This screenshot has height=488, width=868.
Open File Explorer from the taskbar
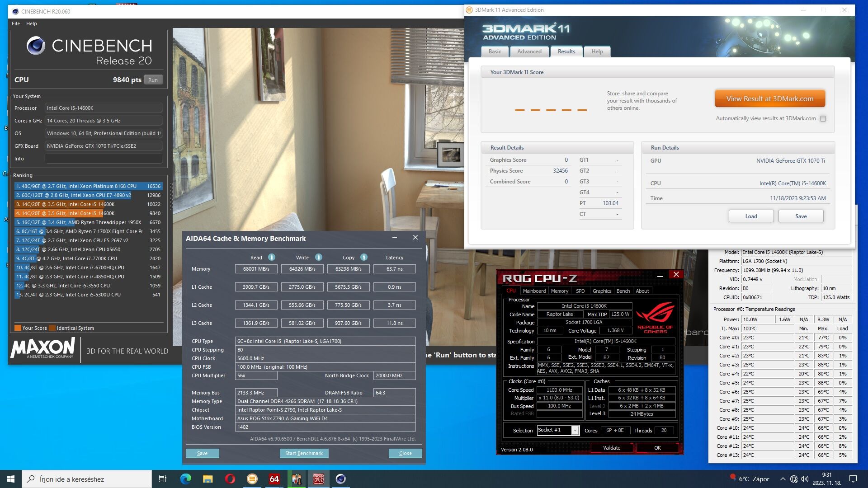tap(208, 479)
